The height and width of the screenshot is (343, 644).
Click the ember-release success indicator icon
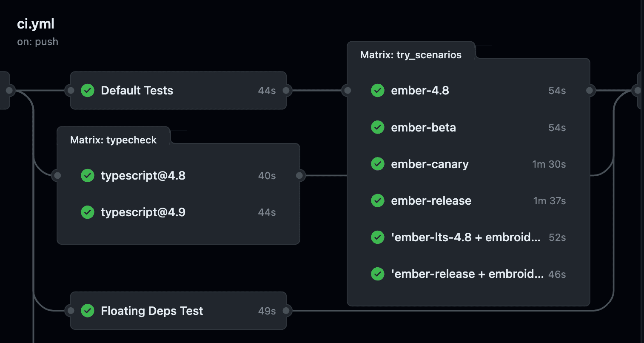(x=377, y=200)
